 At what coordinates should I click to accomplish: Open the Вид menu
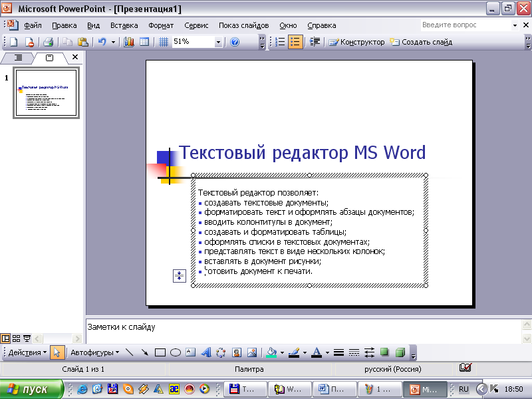[93, 25]
